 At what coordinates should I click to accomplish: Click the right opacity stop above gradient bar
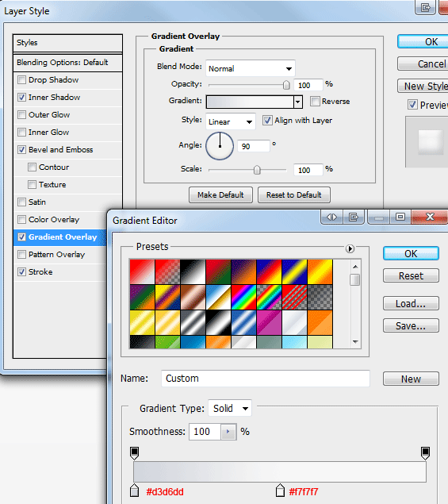point(425,453)
